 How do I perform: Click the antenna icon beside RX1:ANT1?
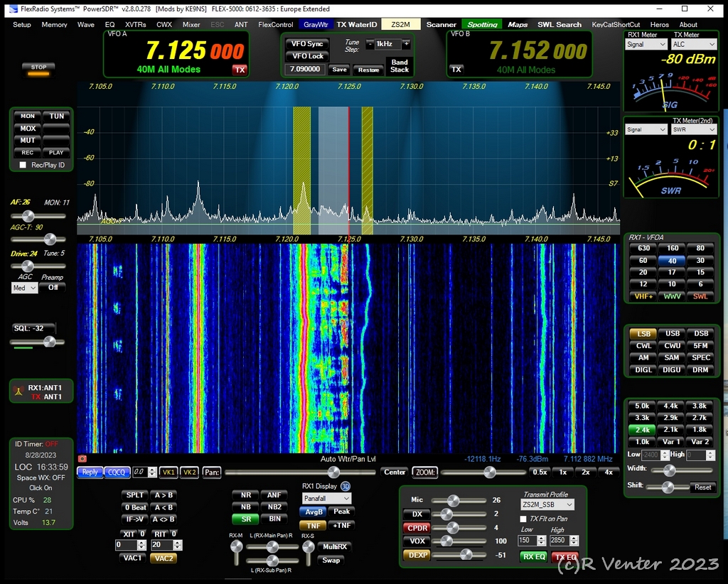(18, 392)
